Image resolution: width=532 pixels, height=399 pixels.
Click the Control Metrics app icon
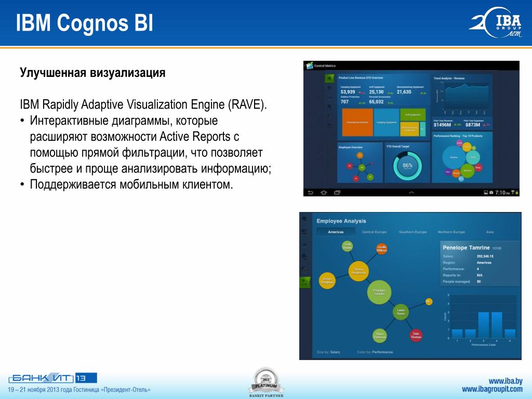coord(310,65)
